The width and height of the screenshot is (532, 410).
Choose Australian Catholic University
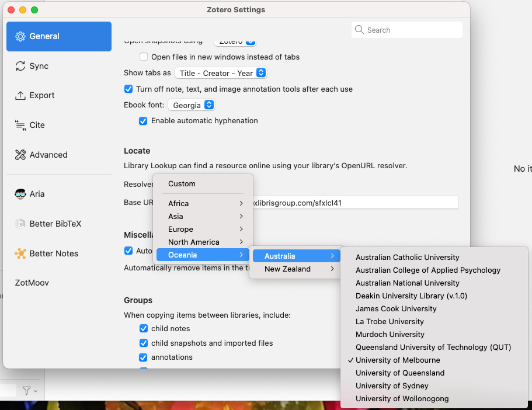[434, 257]
